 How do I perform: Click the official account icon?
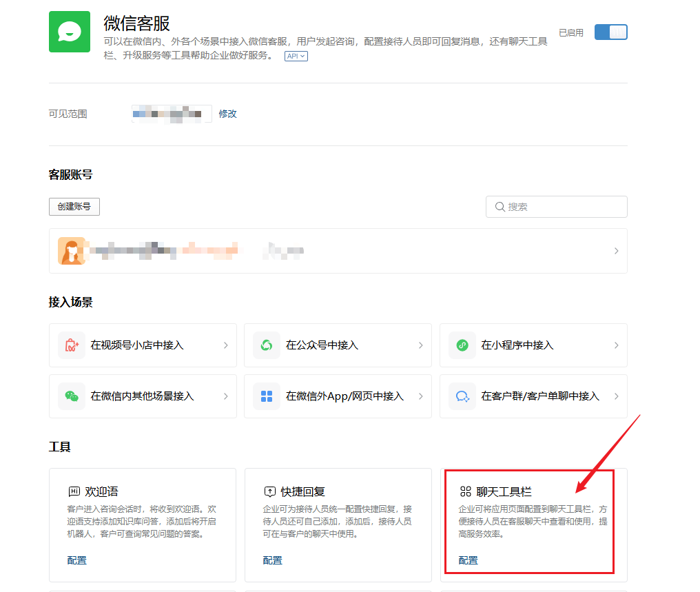(267, 345)
